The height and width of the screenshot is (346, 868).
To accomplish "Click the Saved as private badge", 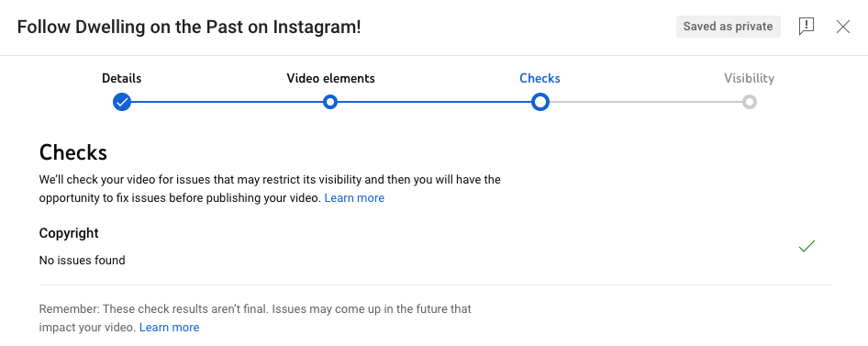I will pos(728,27).
